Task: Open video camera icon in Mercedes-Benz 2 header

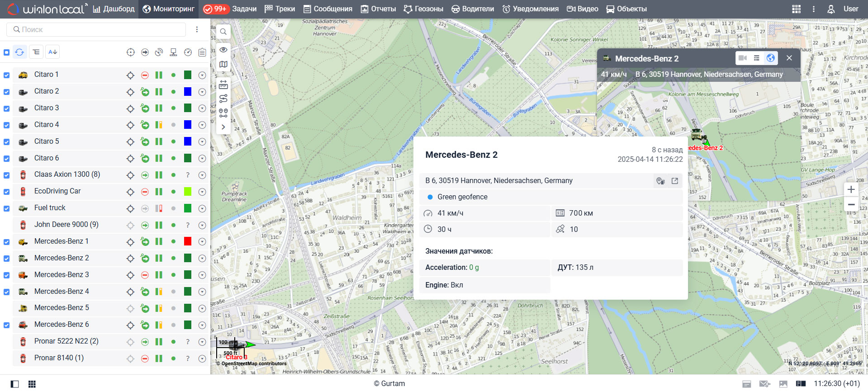Action: (x=742, y=58)
